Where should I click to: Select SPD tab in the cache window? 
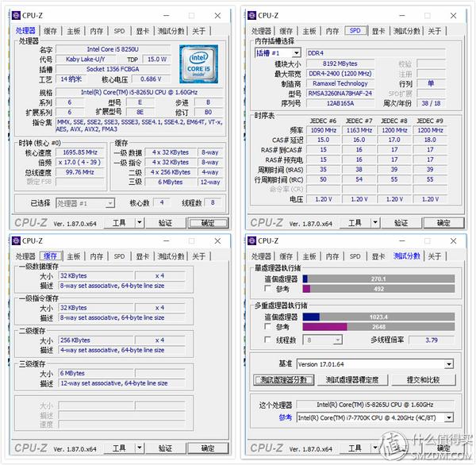tap(119, 256)
